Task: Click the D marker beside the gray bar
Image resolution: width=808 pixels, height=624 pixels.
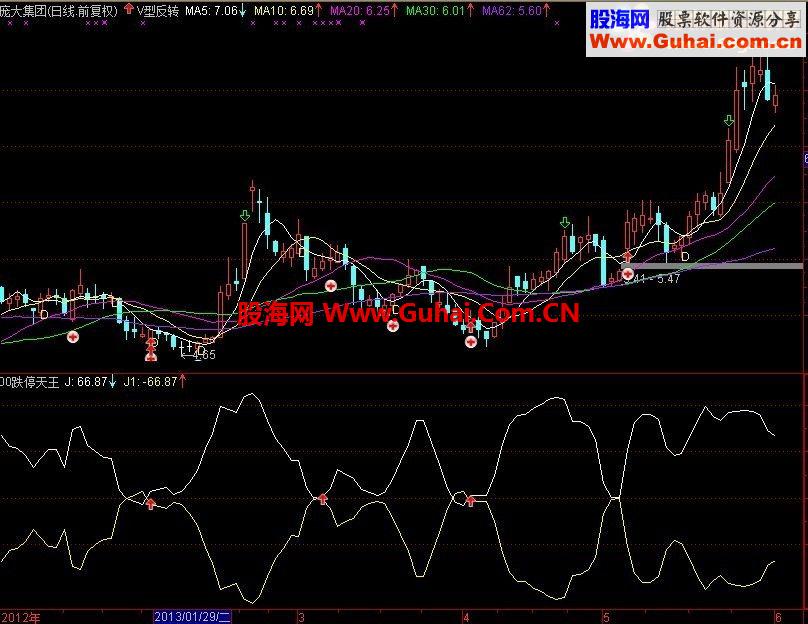Action: [x=685, y=256]
